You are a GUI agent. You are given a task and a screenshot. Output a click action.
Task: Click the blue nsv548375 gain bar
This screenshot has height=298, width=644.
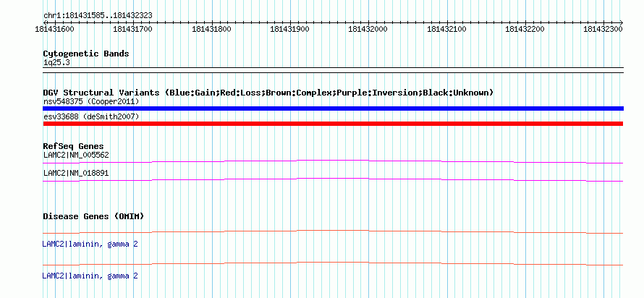pos(333,108)
